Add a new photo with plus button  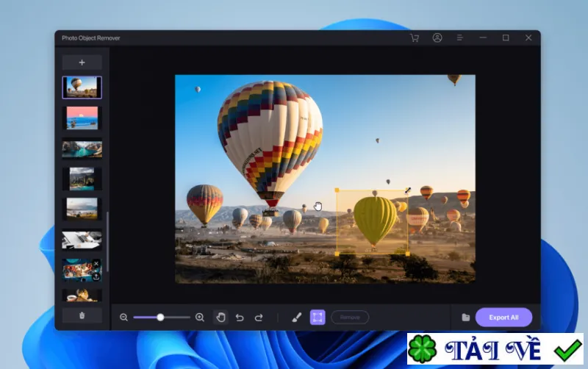tap(82, 62)
